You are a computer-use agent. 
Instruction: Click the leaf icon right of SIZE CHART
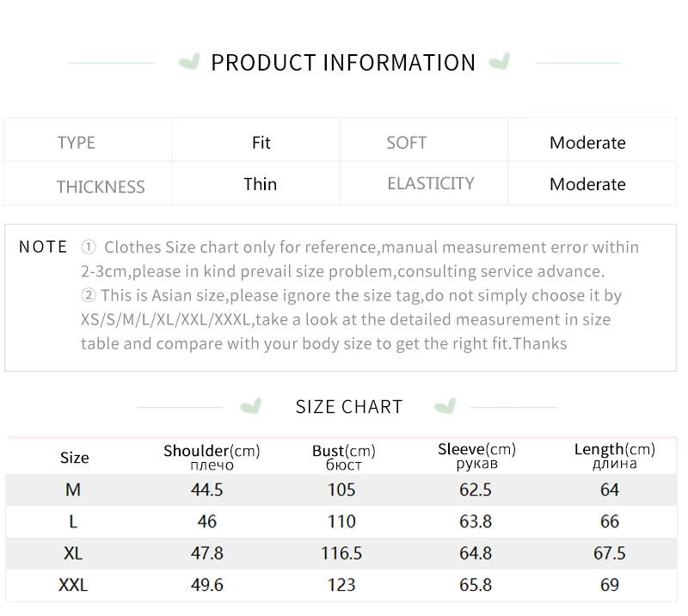coord(445,405)
